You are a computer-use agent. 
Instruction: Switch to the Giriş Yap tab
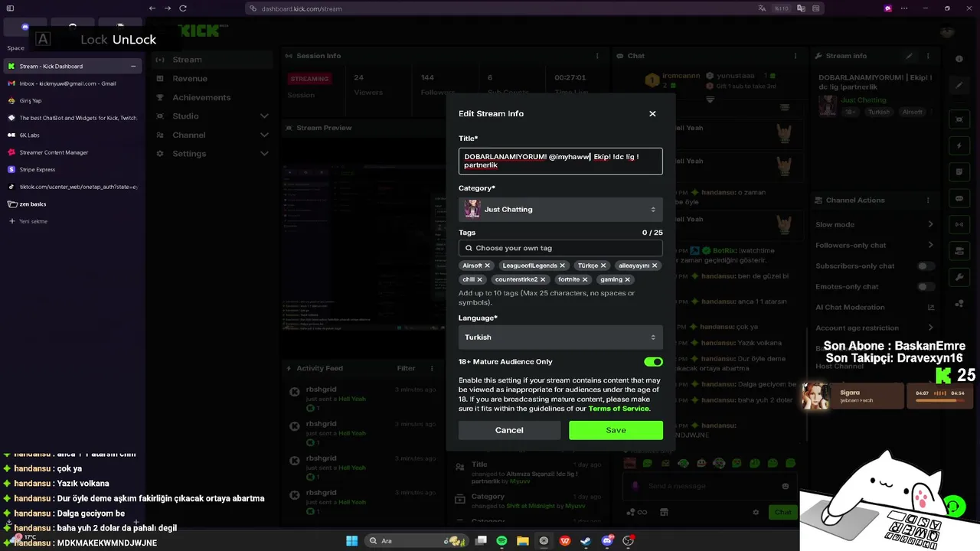(x=72, y=100)
